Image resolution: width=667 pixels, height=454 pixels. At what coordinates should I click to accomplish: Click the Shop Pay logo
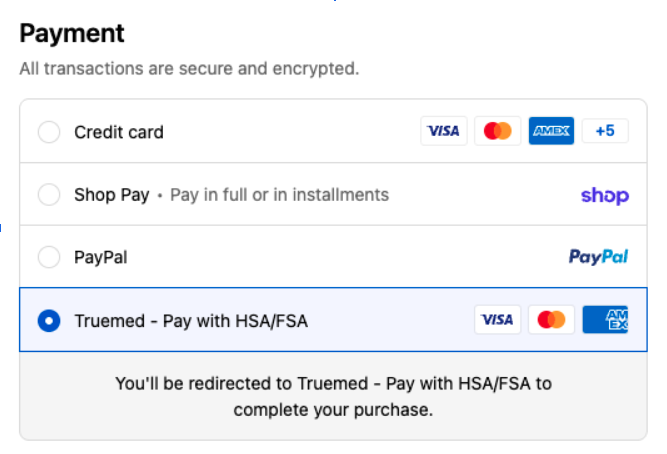(604, 195)
